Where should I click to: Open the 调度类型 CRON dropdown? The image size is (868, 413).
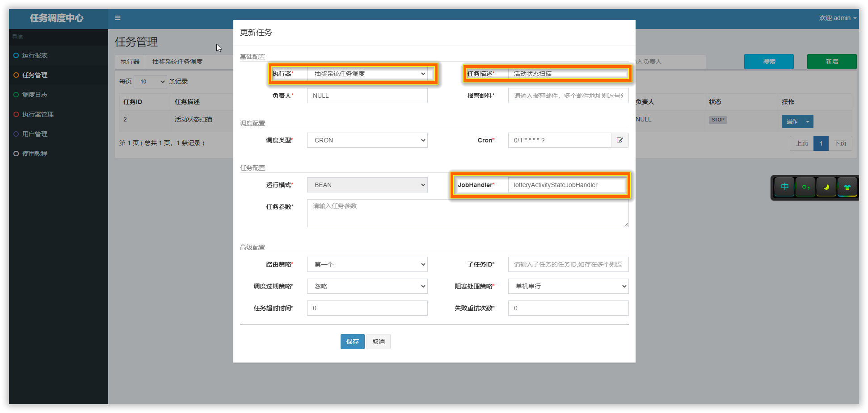coord(367,140)
